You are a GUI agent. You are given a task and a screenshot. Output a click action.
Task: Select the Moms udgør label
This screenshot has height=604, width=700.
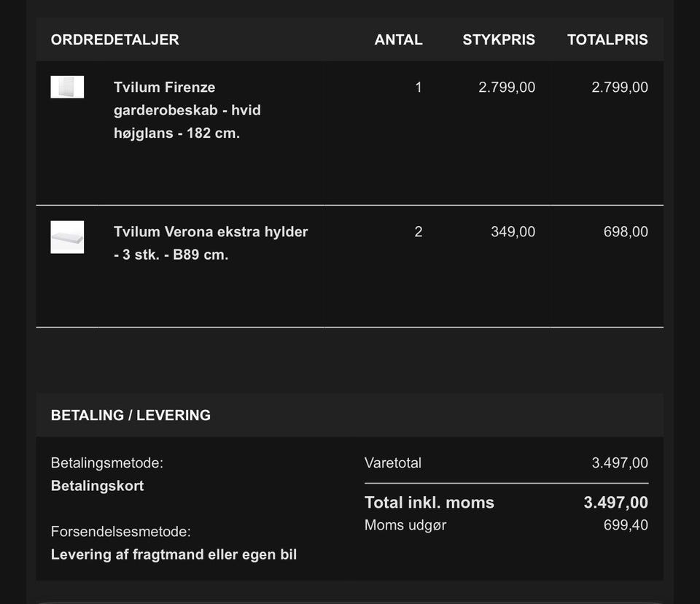[405, 525]
